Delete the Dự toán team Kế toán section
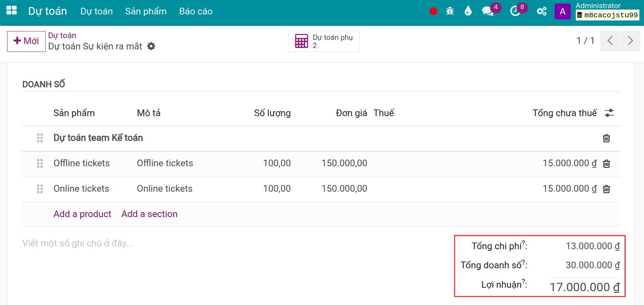 pos(607,138)
